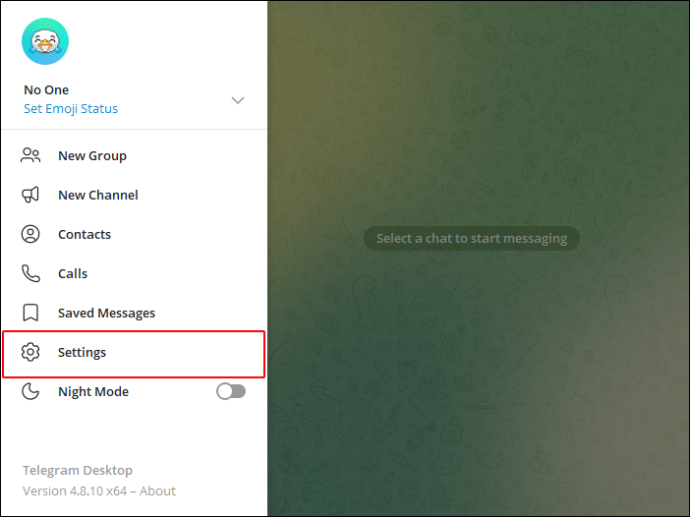690x517 pixels.
Task: Click the Settings gear icon
Action: [30, 352]
